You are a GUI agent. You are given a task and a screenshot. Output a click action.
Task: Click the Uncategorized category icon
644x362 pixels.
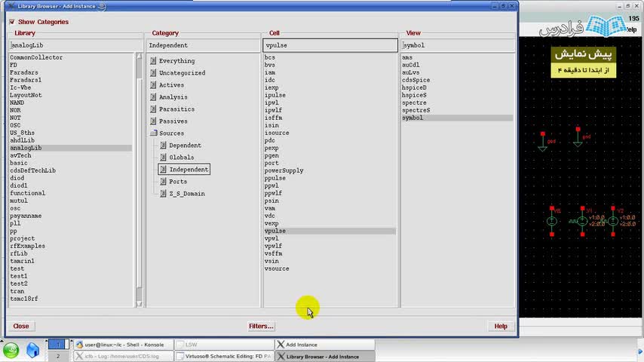pyautogui.click(x=153, y=72)
